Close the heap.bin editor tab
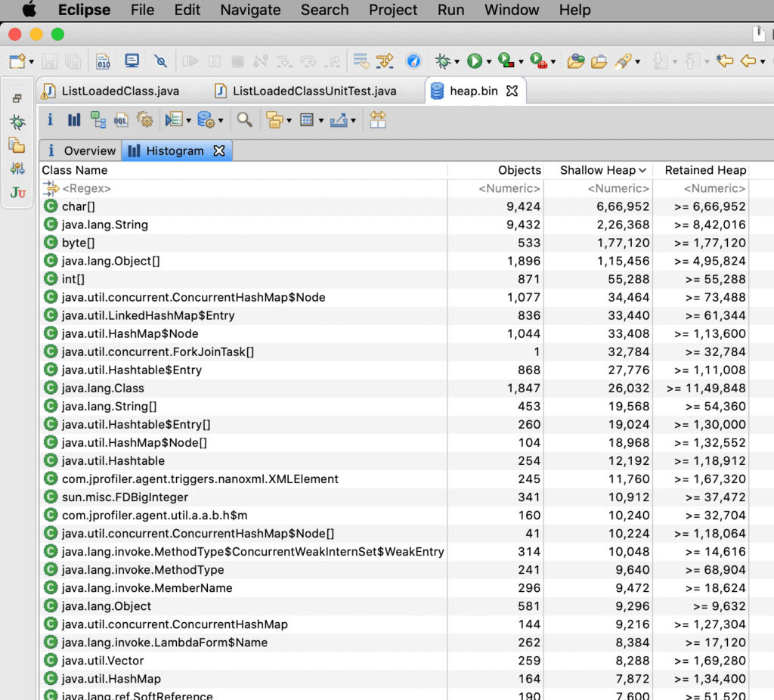This screenshot has height=700, width=774. click(512, 91)
